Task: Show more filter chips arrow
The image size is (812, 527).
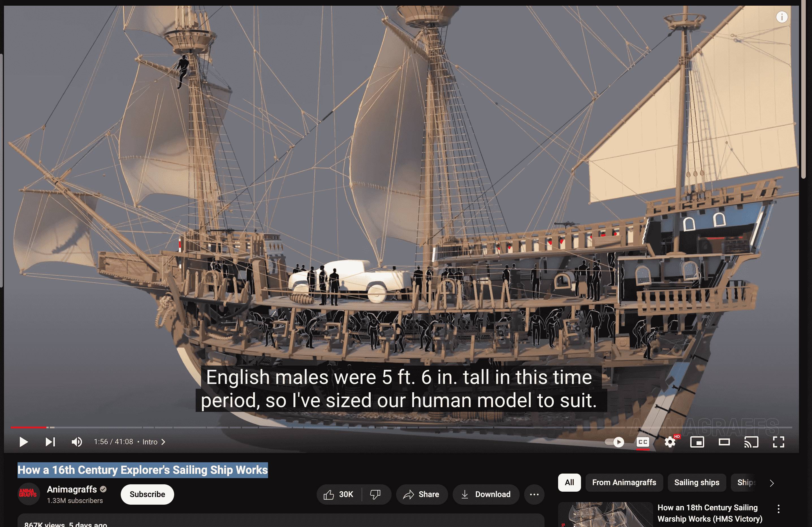Action: [x=772, y=483]
